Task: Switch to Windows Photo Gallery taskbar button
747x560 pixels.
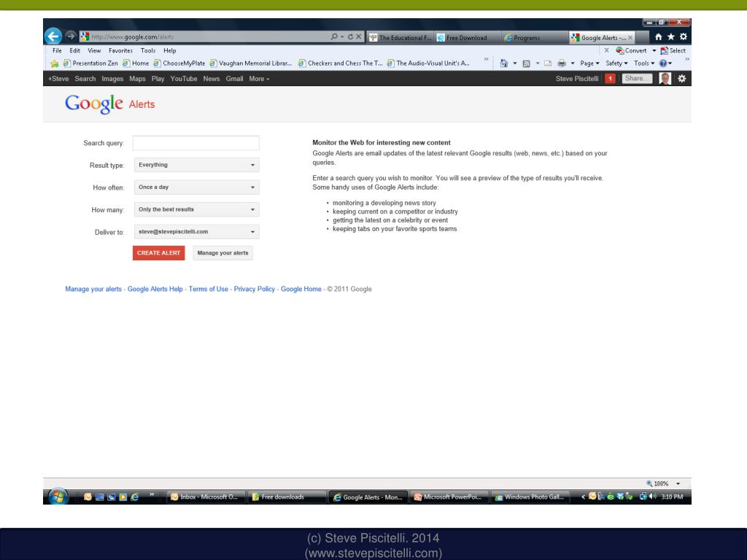Action: pos(530,497)
